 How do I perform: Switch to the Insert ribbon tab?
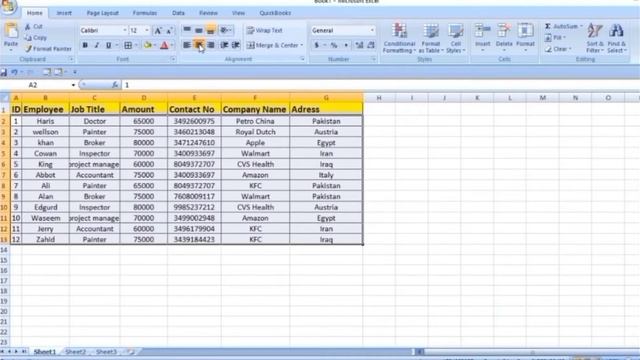point(64,13)
